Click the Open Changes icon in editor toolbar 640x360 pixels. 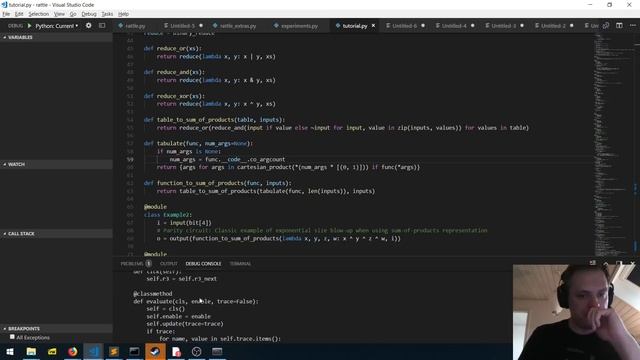606,25
